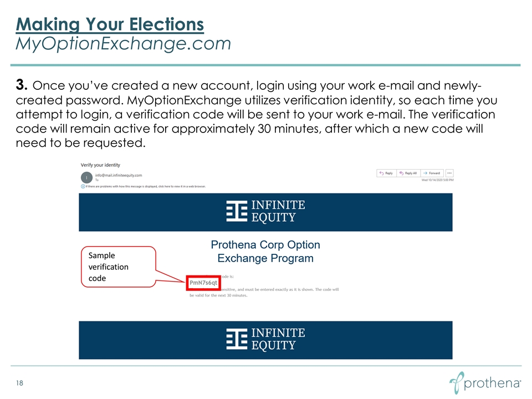Click the Prothena Corp Option Exchange Program title
This screenshot has width=532, height=399.
coord(265,251)
